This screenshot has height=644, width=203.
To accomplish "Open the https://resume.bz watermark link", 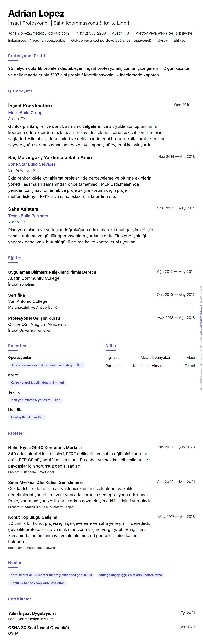I will (200, 320).
